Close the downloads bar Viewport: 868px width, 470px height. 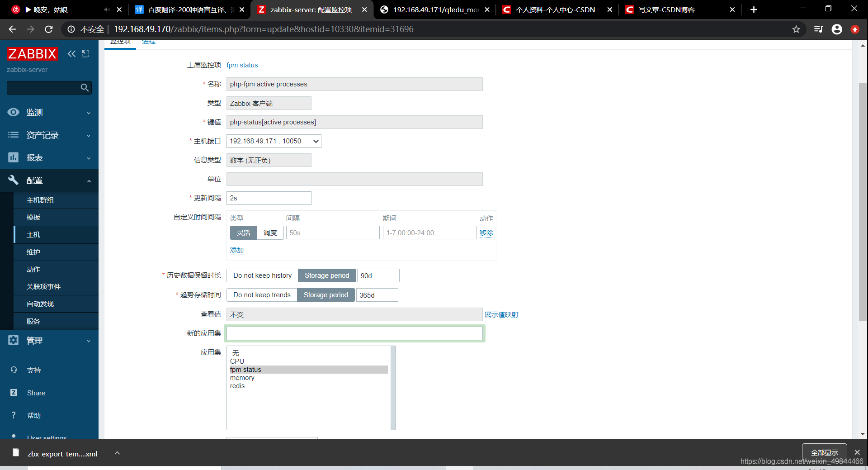[857, 452]
